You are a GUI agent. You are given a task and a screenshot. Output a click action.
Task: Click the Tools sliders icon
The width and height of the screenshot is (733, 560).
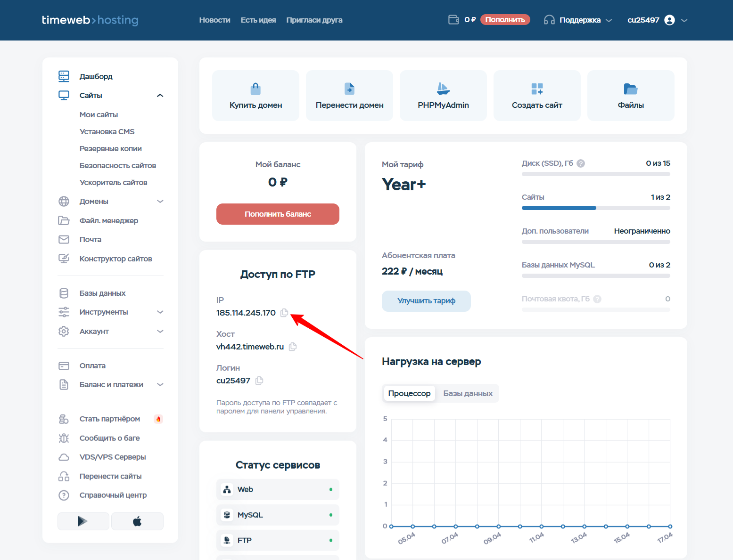click(x=64, y=312)
